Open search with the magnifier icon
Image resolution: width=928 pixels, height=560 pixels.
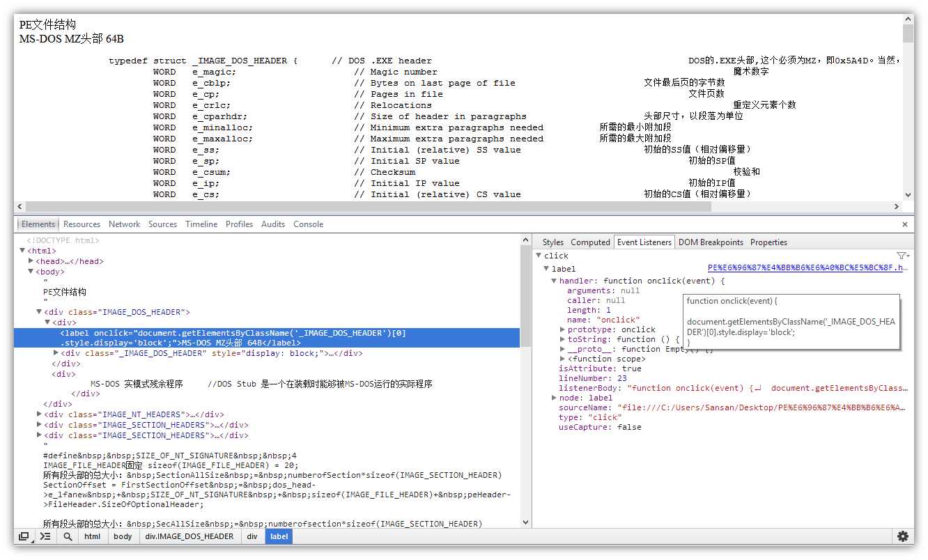pyautogui.click(x=68, y=536)
